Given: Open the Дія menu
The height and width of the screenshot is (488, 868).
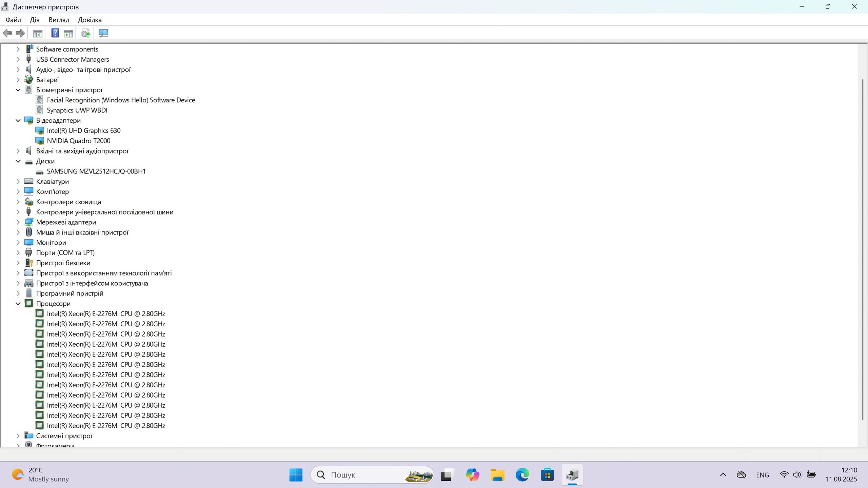Looking at the screenshot, I should pos(35,20).
